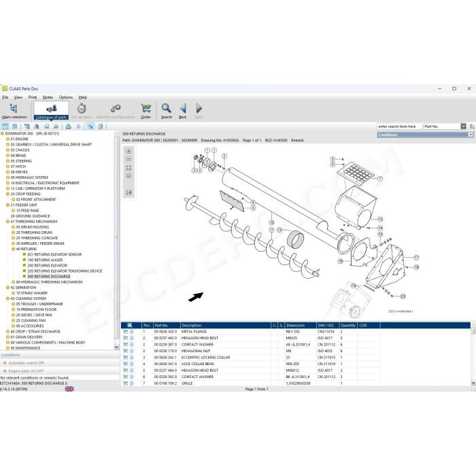Zoom out on the drawing with minus icon
This screenshot has width=476, height=476.
tap(129, 158)
